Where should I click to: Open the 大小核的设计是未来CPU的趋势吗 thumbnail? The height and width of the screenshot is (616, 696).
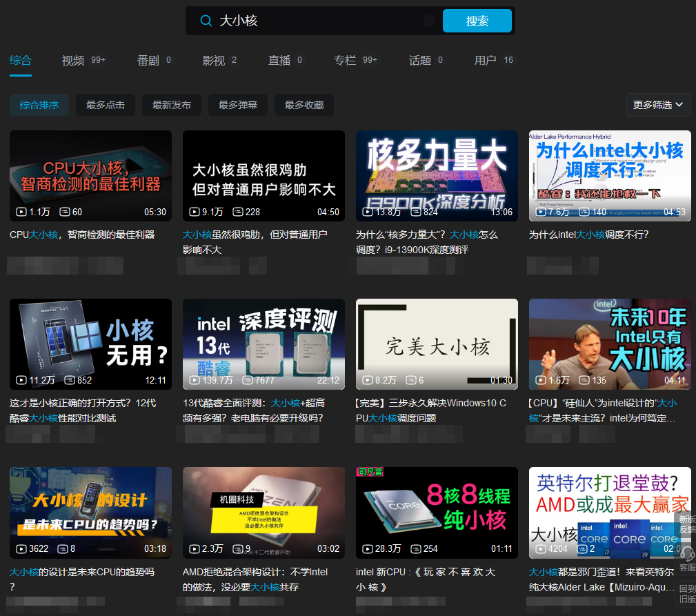[x=90, y=513]
